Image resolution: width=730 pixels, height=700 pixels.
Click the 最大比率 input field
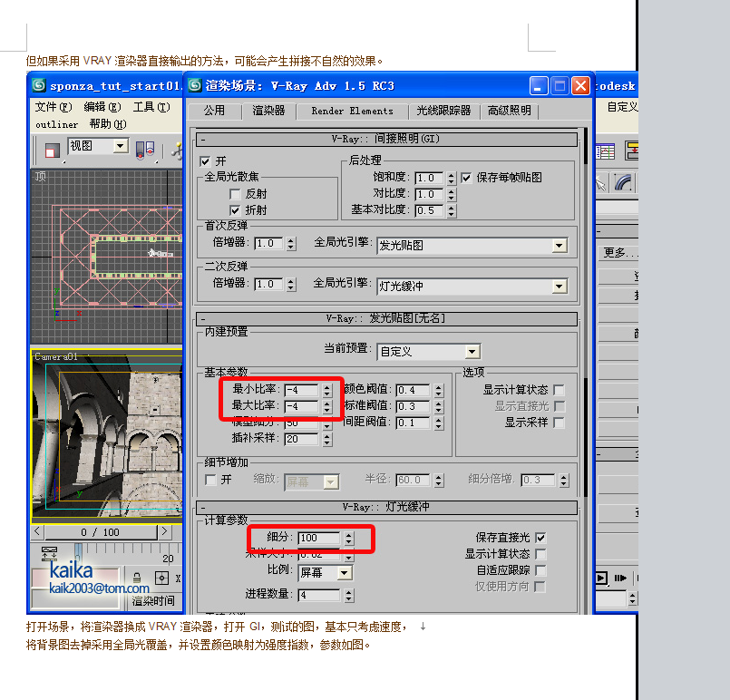pos(302,406)
